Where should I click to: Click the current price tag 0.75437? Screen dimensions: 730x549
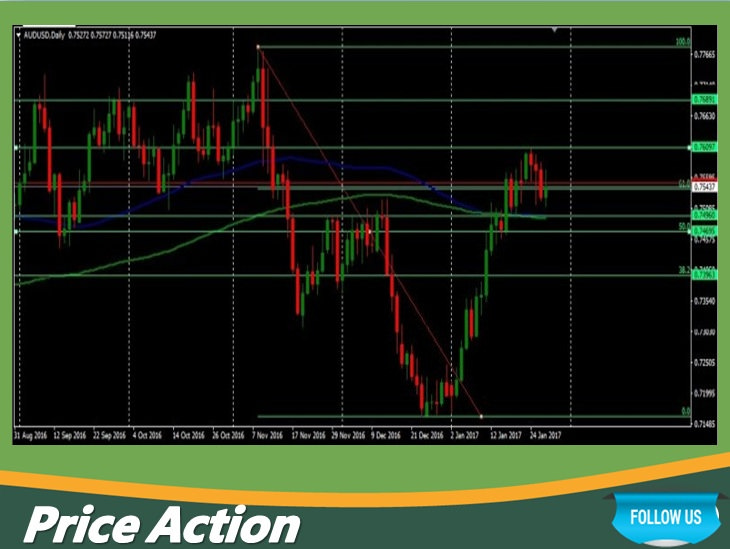[705, 187]
